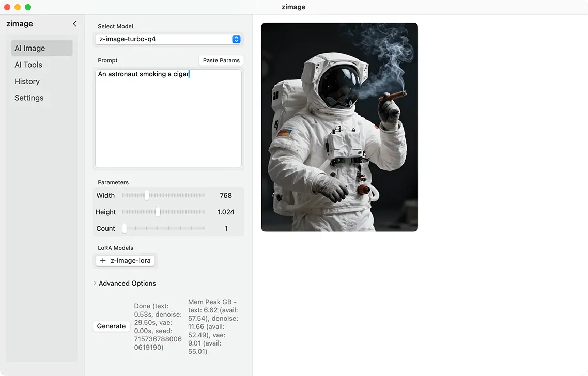
Task: Click inside the Prompt text area
Action: click(x=168, y=124)
